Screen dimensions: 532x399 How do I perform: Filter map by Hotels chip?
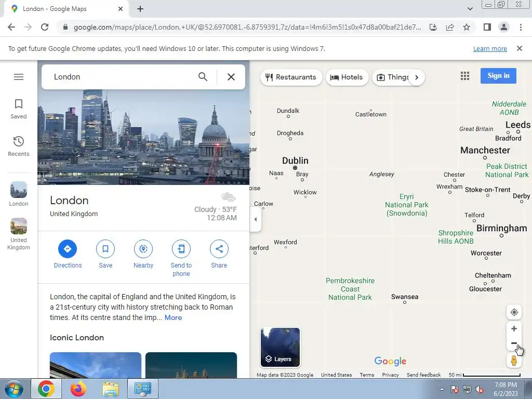[347, 77]
